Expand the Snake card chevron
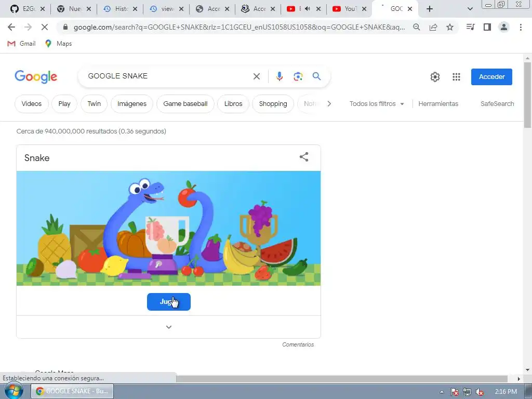Viewport: 532px width, 399px height. (x=169, y=327)
